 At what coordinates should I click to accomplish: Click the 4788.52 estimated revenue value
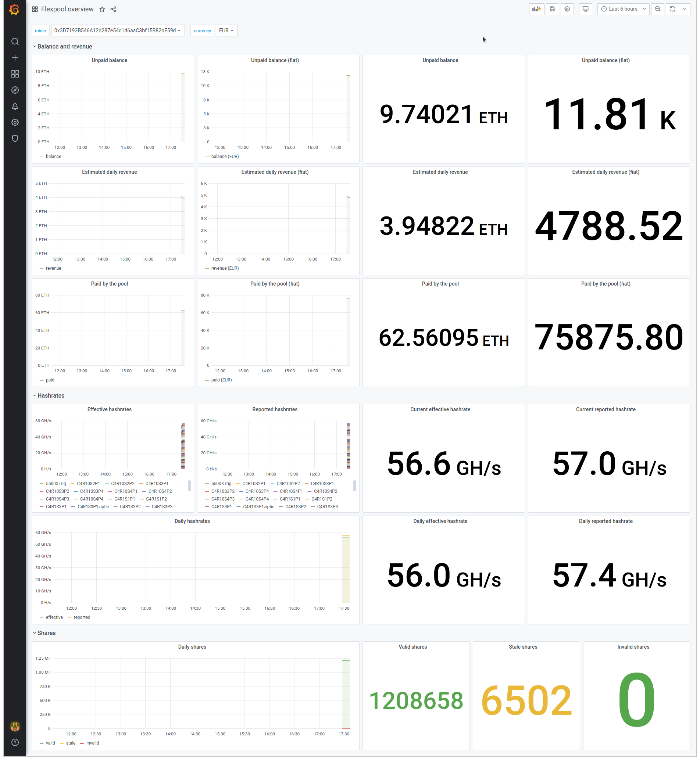click(x=610, y=226)
